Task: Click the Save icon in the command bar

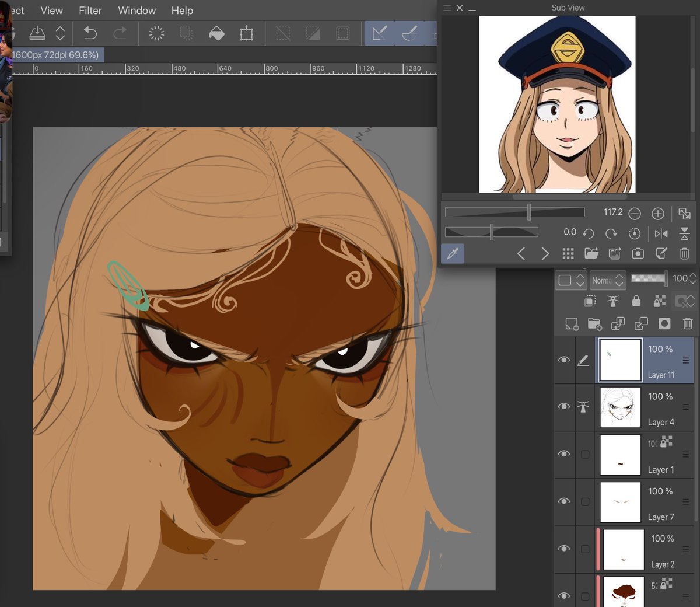Action: [x=37, y=33]
